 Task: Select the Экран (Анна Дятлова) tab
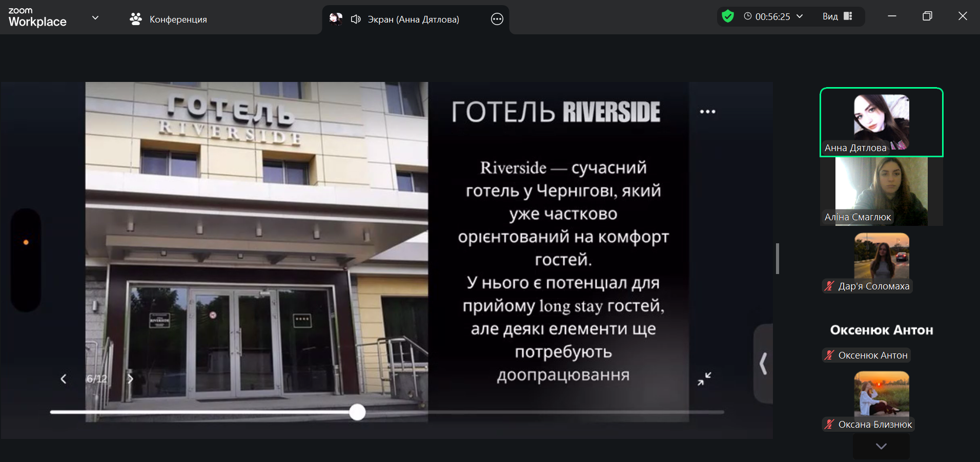[413, 19]
